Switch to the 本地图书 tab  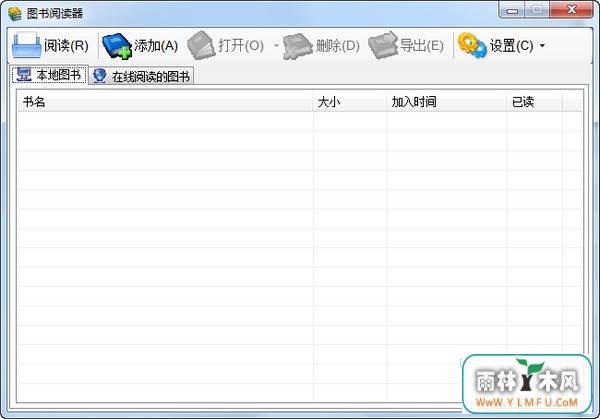tap(50, 75)
